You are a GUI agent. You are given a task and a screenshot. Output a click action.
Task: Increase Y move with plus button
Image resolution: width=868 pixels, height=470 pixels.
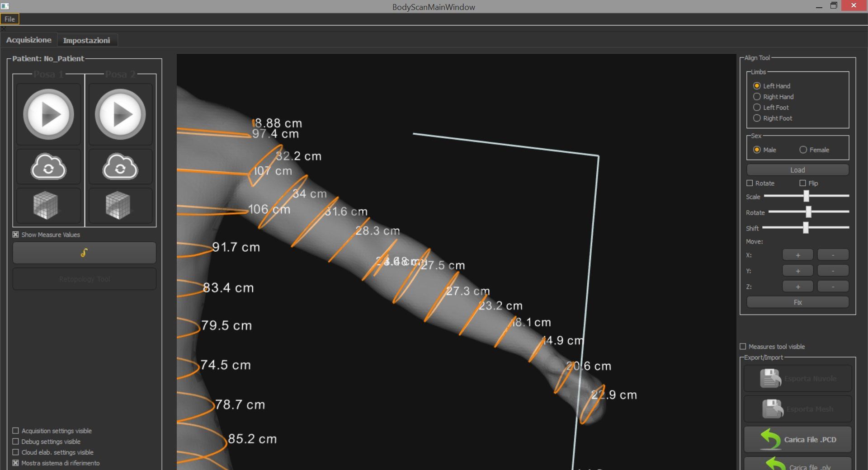(x=797, y=271)
